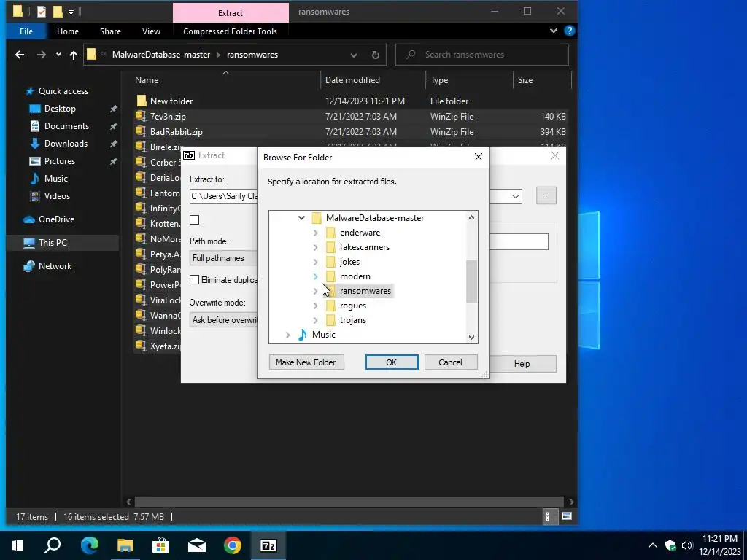This screenshot has height=560, width=747.
Task: Expand enderware folder node
Action: click(x=315, y=233)
